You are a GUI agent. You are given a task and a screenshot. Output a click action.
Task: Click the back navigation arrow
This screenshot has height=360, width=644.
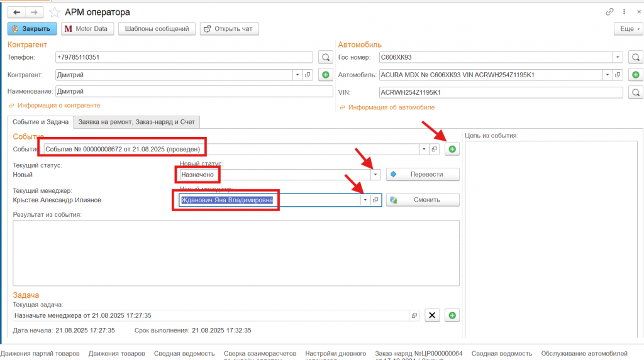point(16,12)
